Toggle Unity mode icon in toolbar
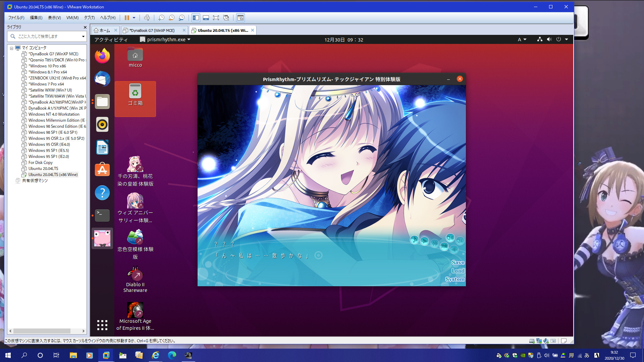 click(226, 18)
